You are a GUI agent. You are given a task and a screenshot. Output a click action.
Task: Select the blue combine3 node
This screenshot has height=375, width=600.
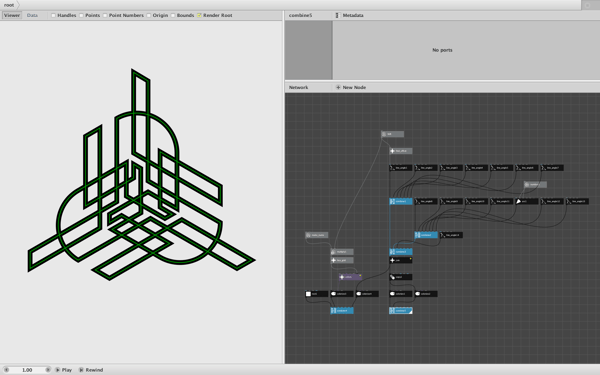pos(401,252)
